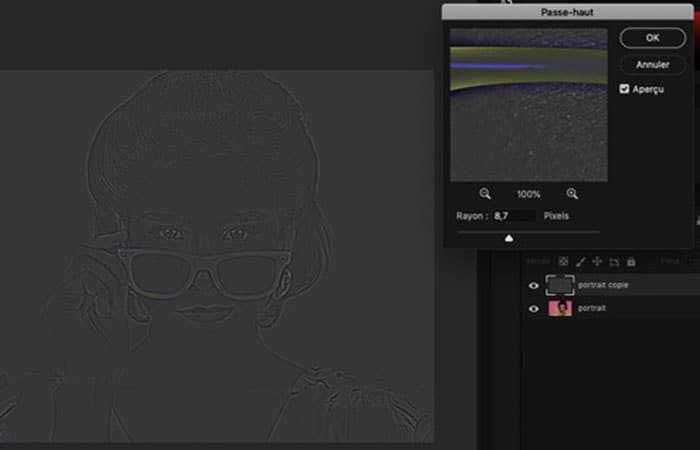Viewport: 700px width, 450px height.
Task: Lock image pixels brush icon
Action: (580, 262)
